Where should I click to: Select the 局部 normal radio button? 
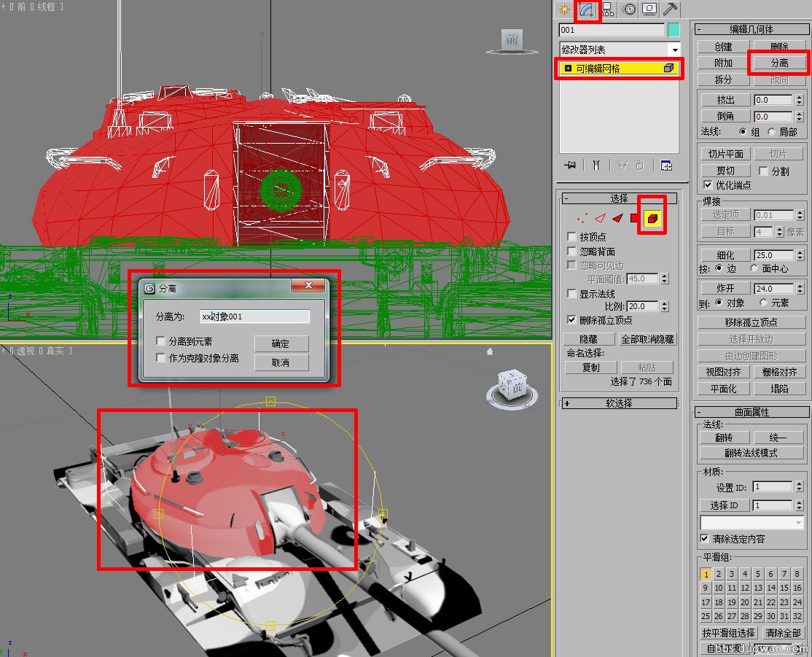point(771,132)
